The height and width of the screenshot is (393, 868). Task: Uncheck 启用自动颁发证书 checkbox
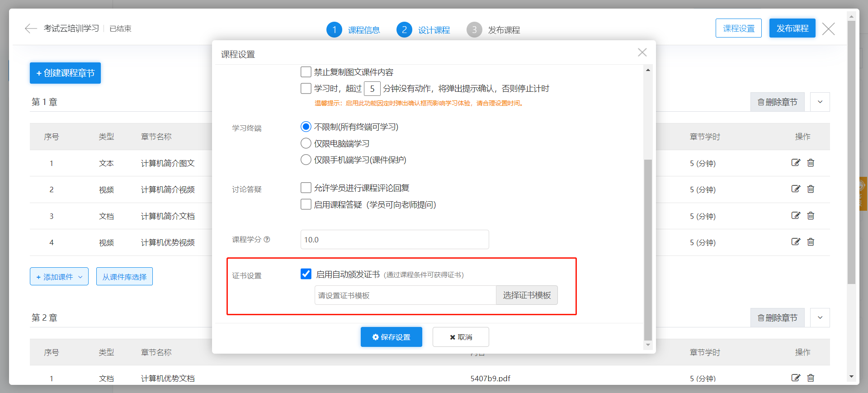click(x=306, y=274)
